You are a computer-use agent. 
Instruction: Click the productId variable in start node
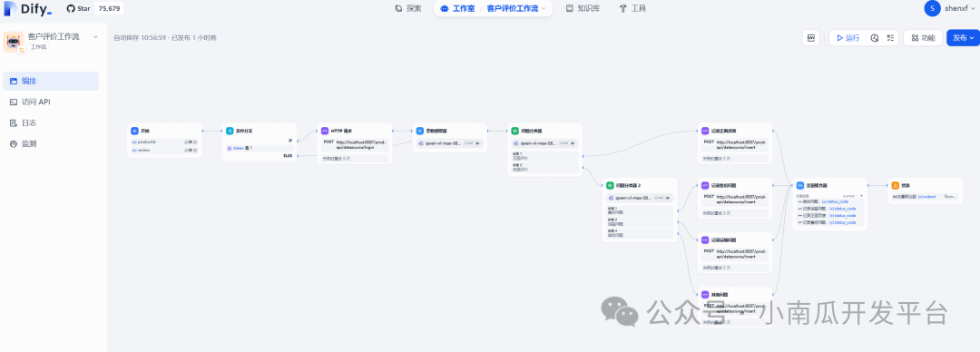pyautogui.click(x=164, y=142)
